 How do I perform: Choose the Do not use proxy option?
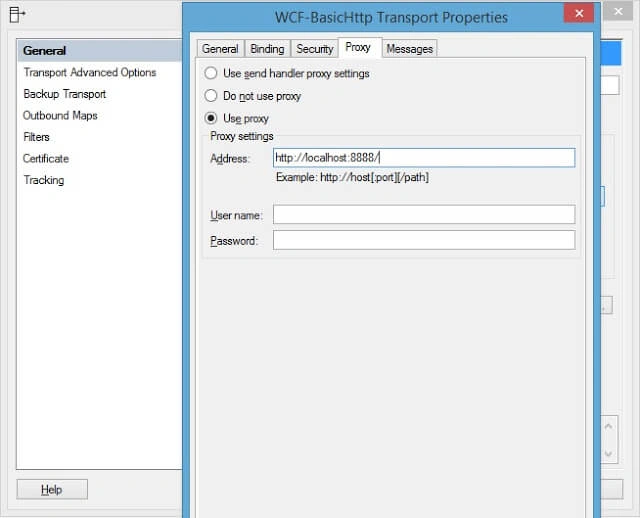pos(253,96)
